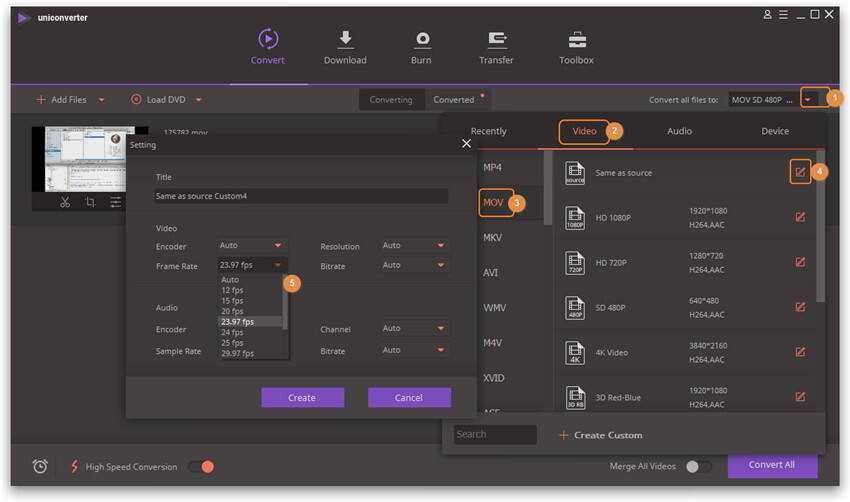850x502 pixels.
Task: Click the Load DVD button
Action: (x=158, y=100)
